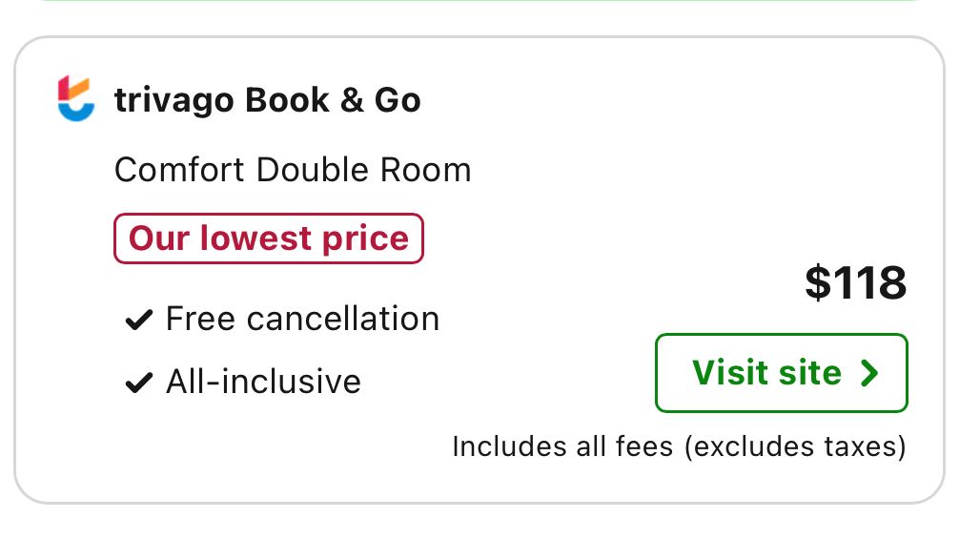The image size is (980, 539).
Task: Click the $118 price
Action: [855, 282]
